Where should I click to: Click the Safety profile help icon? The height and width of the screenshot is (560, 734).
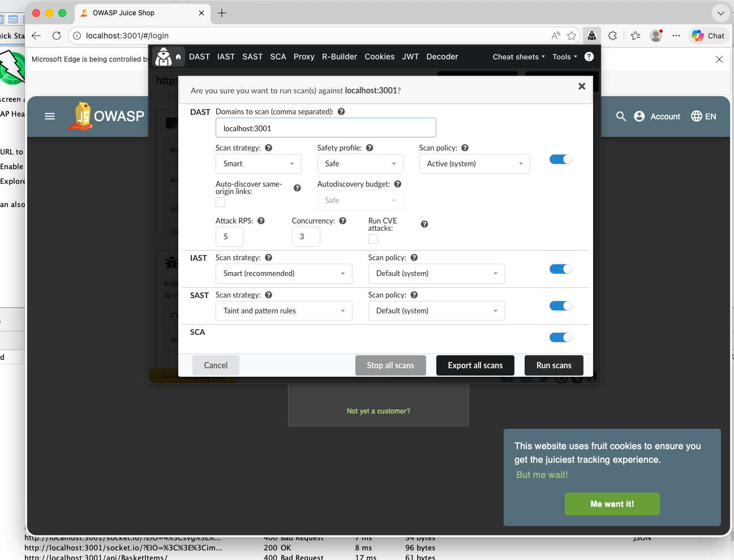(370, 148)
